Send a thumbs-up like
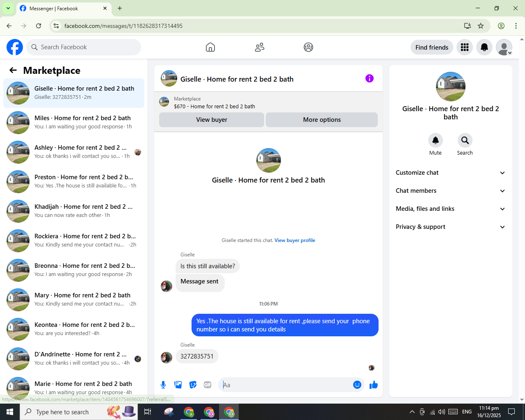 tap(374, 385)
